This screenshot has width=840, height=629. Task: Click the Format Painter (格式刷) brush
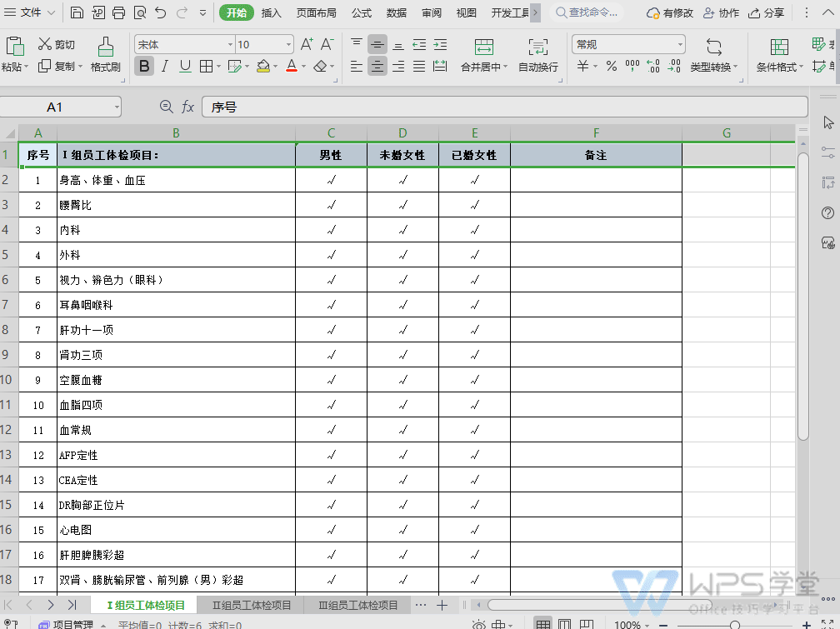(106, 47)
